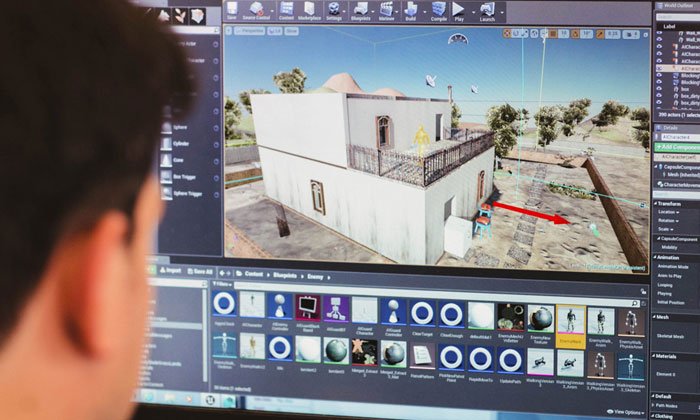This screenshot has width=700, height=420.
Task: Open the Filters dropdown
Action: [x=222, y=284]
